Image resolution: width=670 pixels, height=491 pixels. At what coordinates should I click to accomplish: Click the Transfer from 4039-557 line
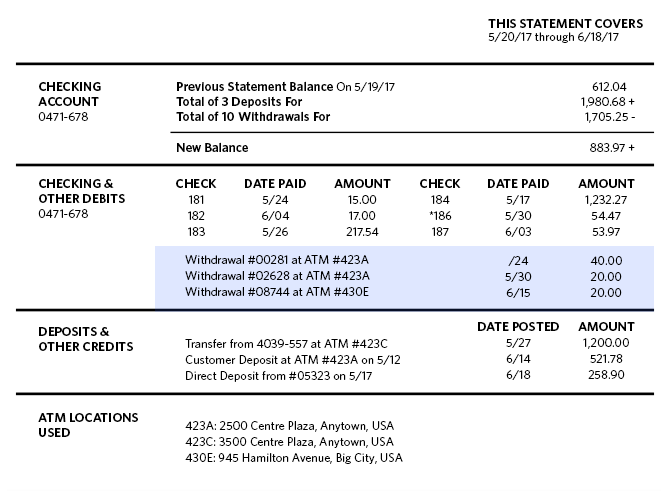[286, 344]
